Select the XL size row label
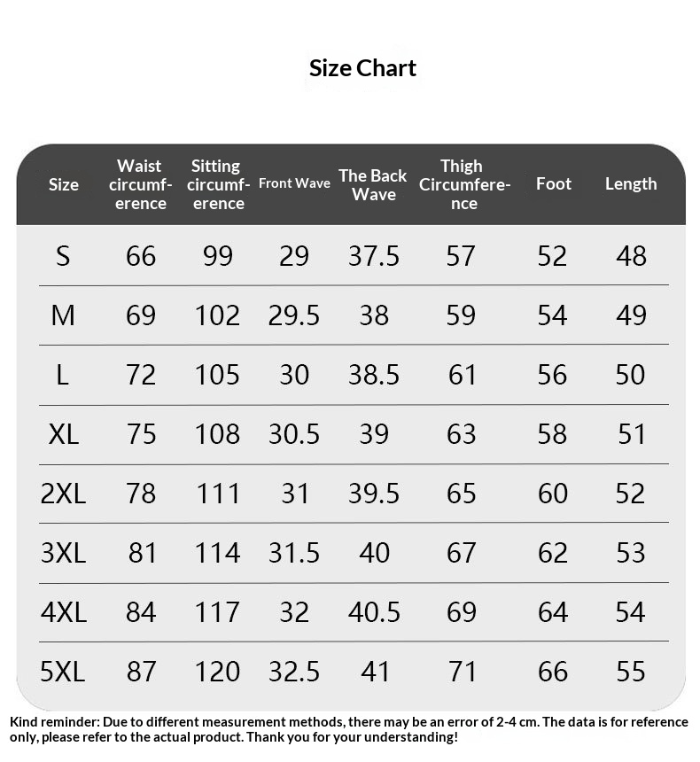The image size is (700, 762). (x=64, y=434)
